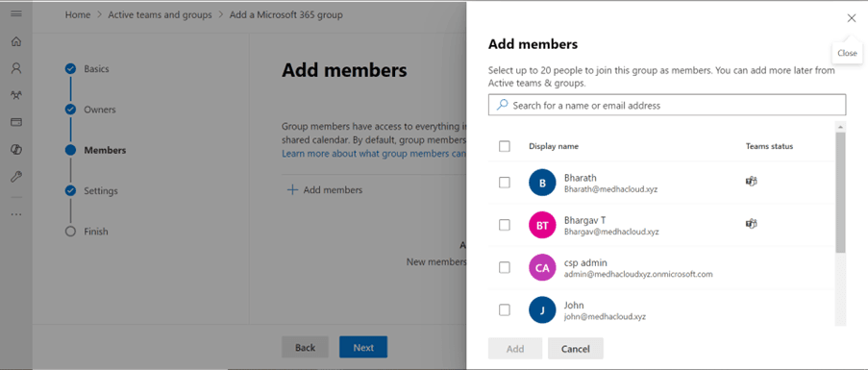This screenshot has width=868, height=370.
Task: Go to Settings wizard step
Action: pos(91,191)
